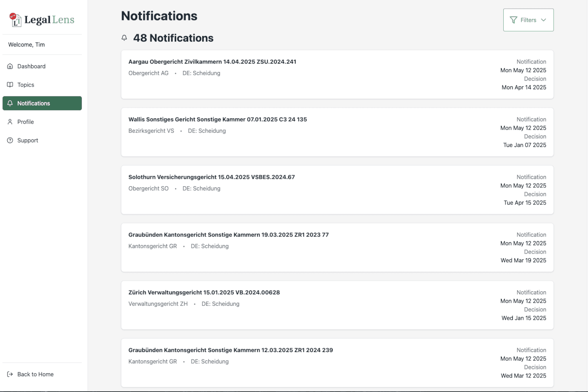Expand the Filters dropdown chevron
This screenshot has width=588, height=392.
(x=543, y=20)
